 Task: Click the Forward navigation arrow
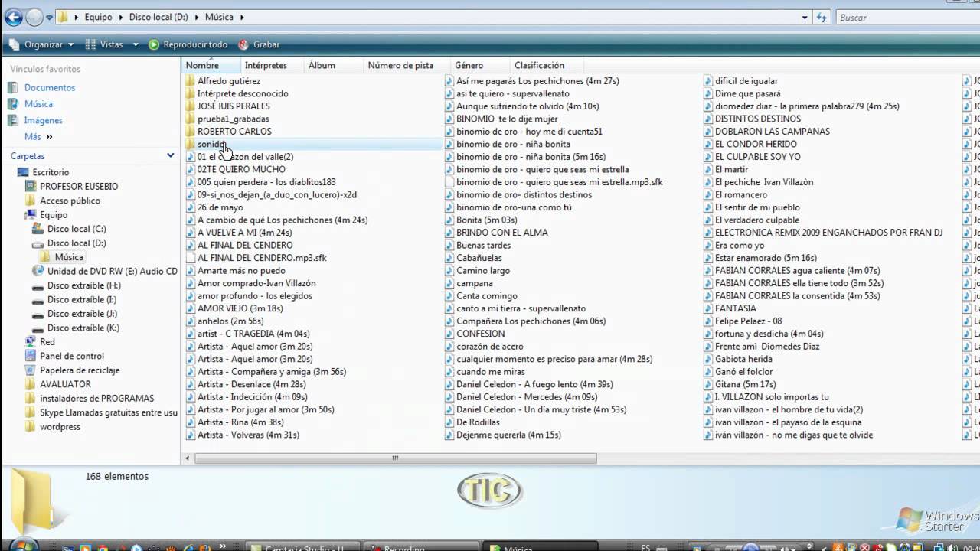[x=34, y=17]
